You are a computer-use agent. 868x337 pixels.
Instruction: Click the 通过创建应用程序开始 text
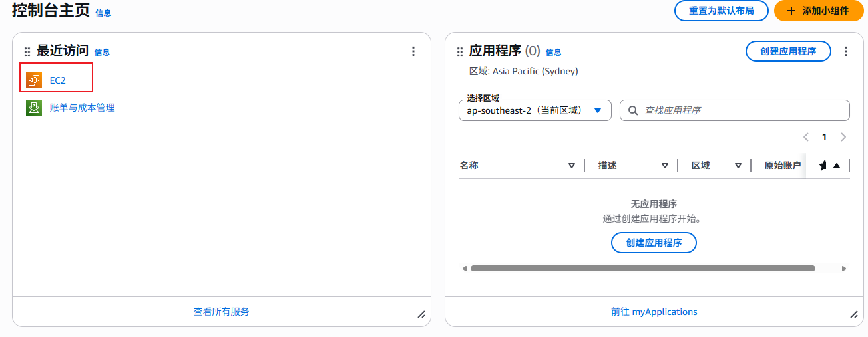coord(654,218)
